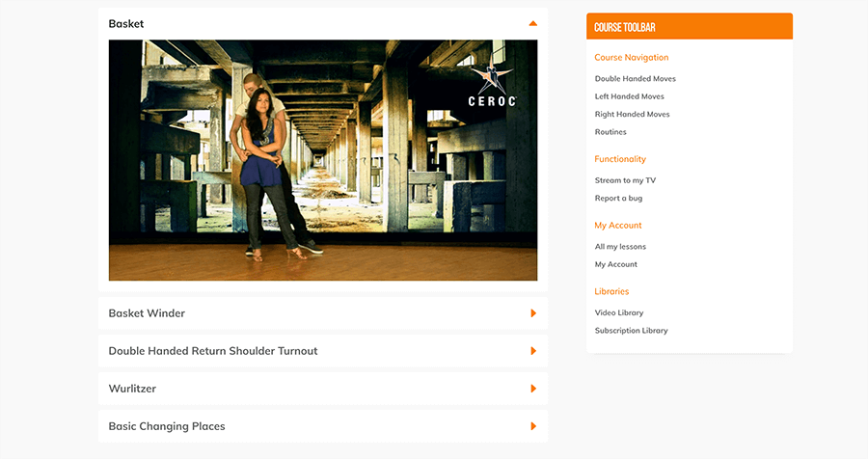The image size is (868, 459).
Task: Expand the Basket Winder arrow
Action: click(x=533, y=313)
